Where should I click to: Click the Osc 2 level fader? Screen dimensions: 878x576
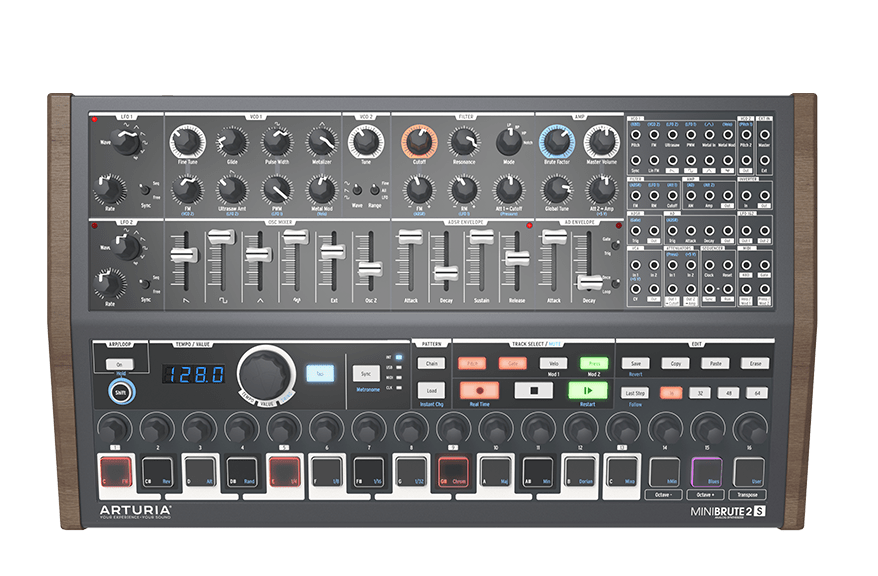[370, 269]
